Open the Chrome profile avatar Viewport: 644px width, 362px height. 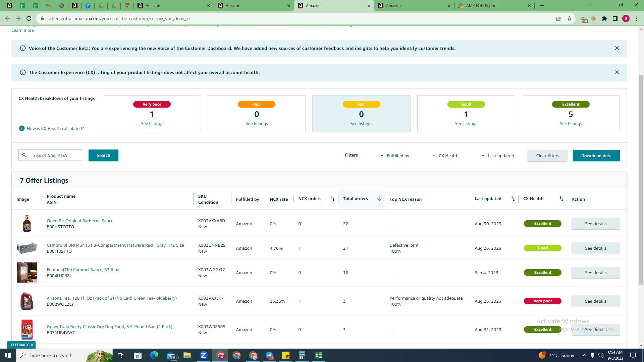pyautogui.click(x=626, y=18)
